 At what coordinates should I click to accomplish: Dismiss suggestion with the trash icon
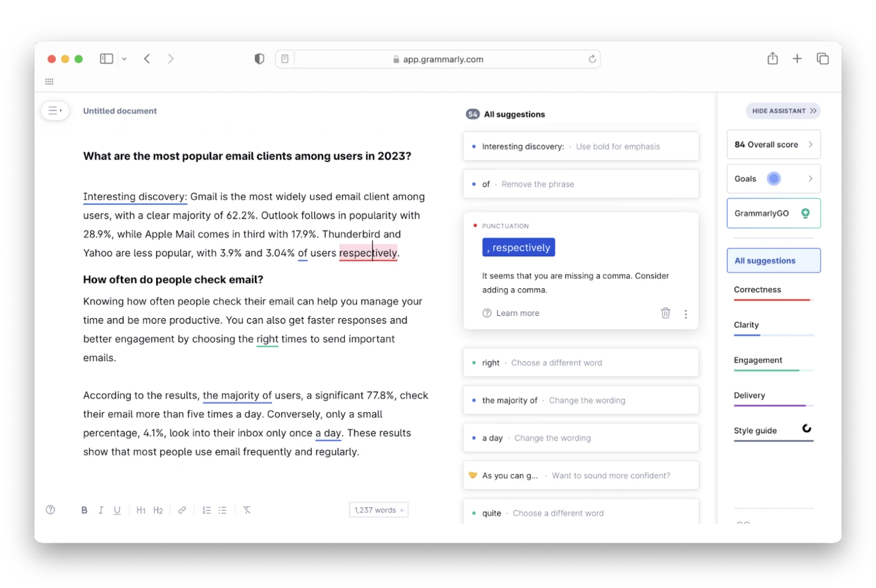[x=665, y=313]
